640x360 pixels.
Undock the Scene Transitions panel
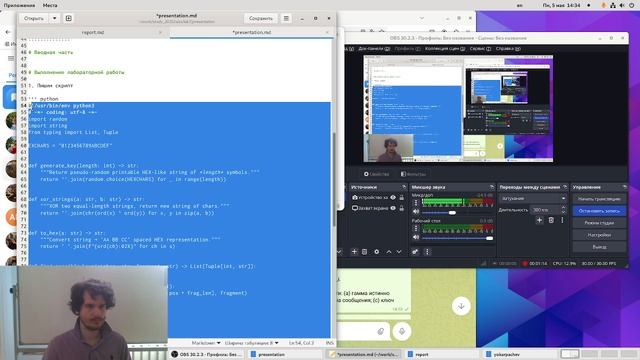[565, 187]
